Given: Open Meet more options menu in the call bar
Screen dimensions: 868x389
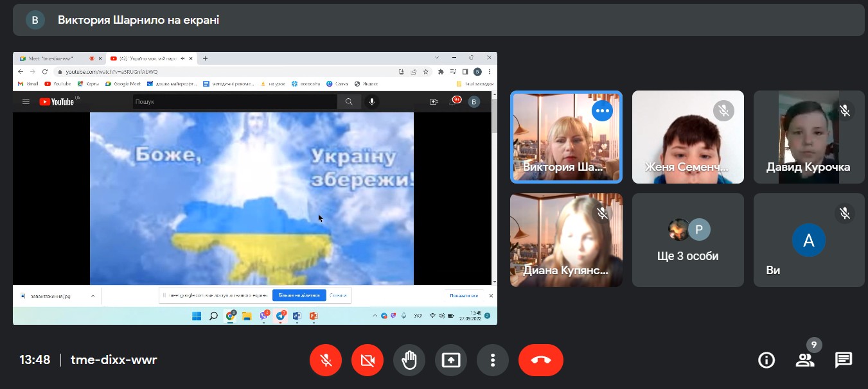Looking at the screenshot, I should pyautogui.click(x=493, y=360).
